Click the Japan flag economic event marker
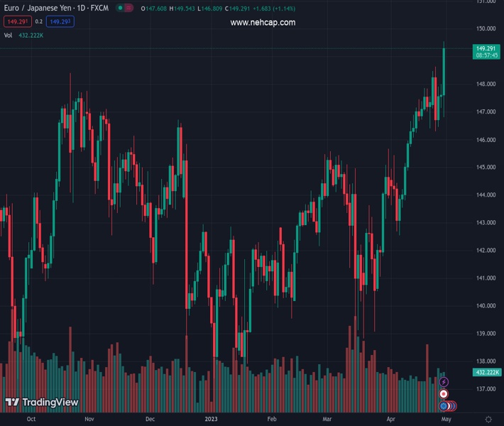This screenshot has width=504, height=426. coord(444,393)
